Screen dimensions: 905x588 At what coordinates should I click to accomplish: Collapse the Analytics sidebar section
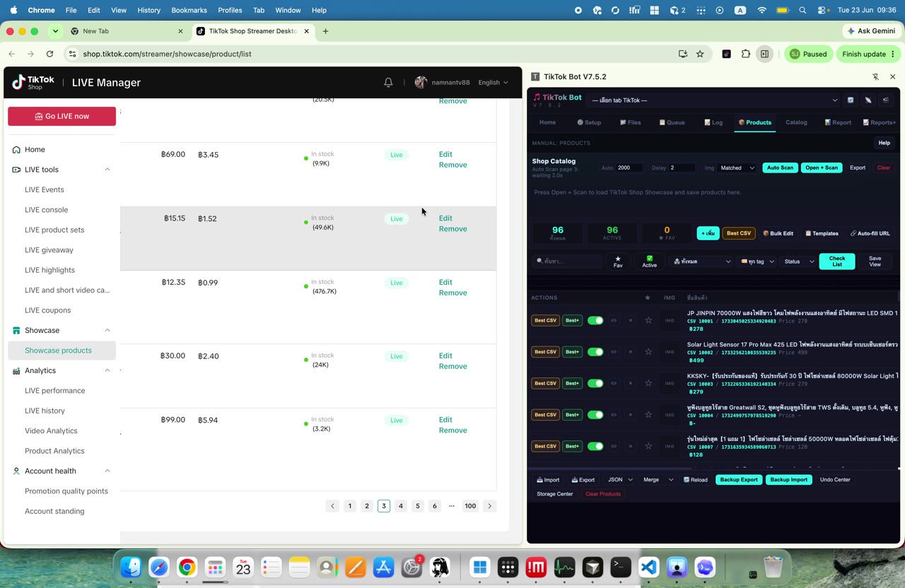pos(107,370)
